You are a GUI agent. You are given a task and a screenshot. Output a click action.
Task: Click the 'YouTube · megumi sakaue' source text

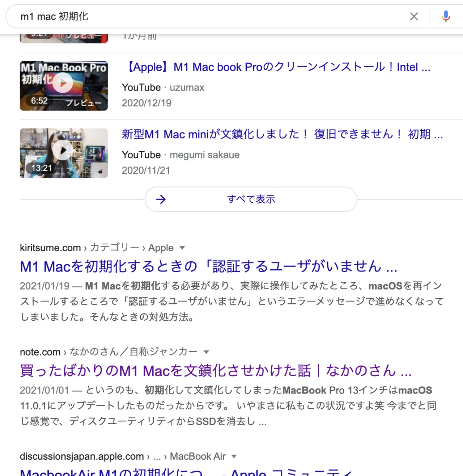point(180,155)
